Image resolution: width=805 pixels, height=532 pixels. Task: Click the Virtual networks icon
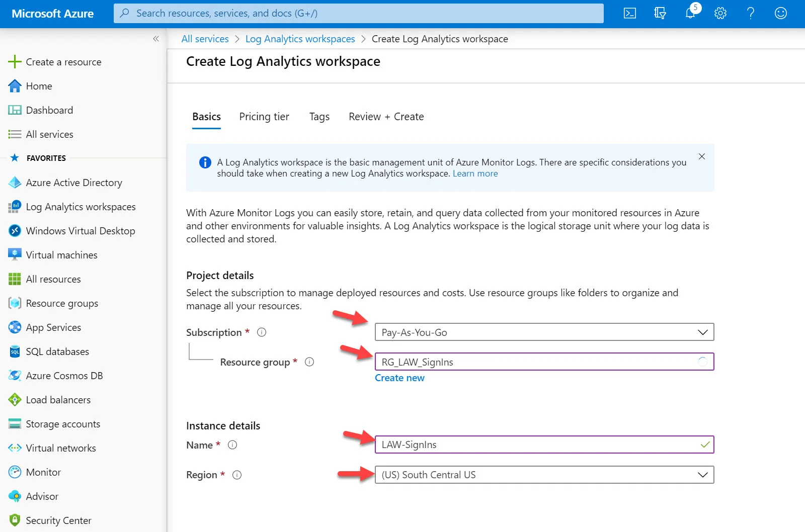tap(15, 448)
